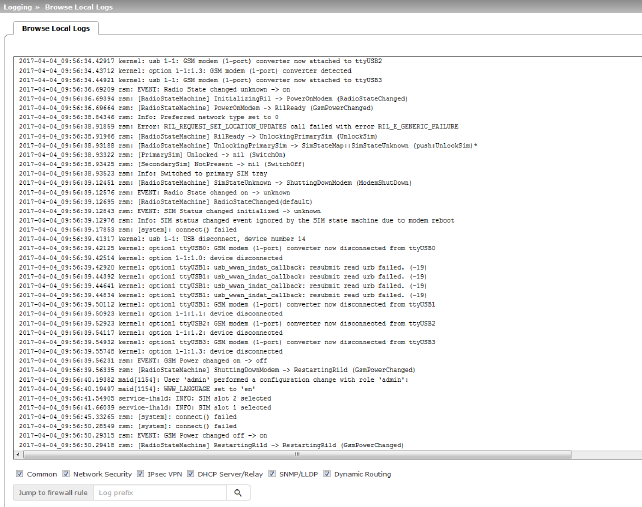Click the log line 'RestartingRild -> RestartingRild (GsmPowerChanged)'
Screen dimensions: 642x507
(211, 445)
